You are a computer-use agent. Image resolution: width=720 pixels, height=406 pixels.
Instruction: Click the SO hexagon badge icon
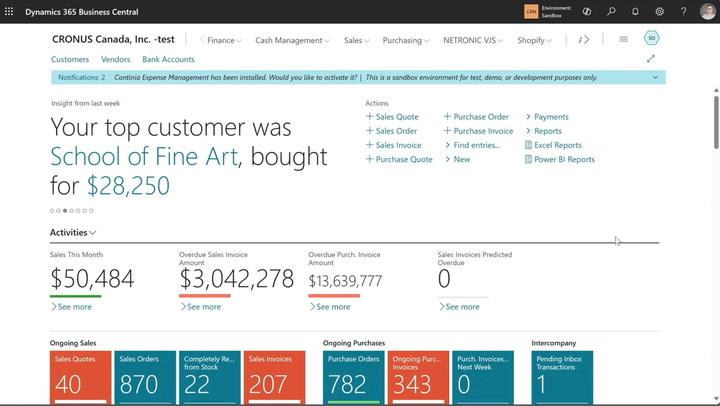click(x=652, y=38)
